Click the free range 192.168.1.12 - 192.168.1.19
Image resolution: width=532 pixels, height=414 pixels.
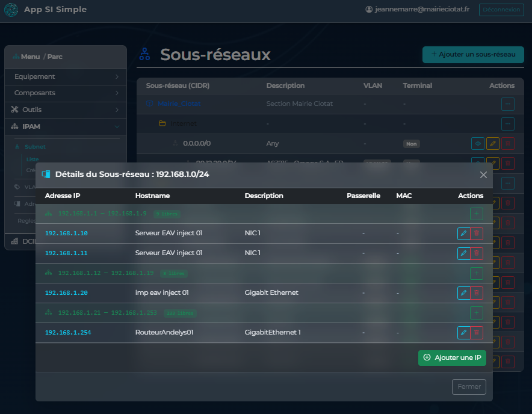tap(106, 273)
